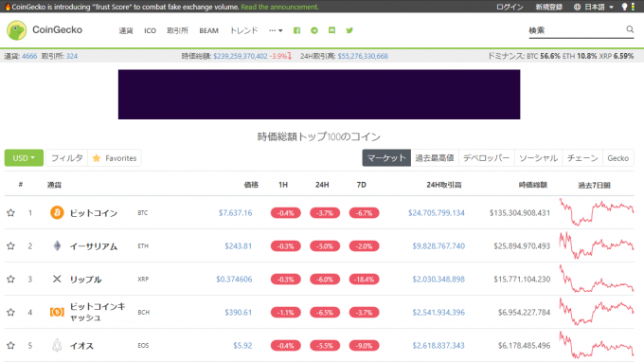The height and width of the screenshot is (362, 644).
Task: Click the Favorites button
Action: tap(115, 158)
